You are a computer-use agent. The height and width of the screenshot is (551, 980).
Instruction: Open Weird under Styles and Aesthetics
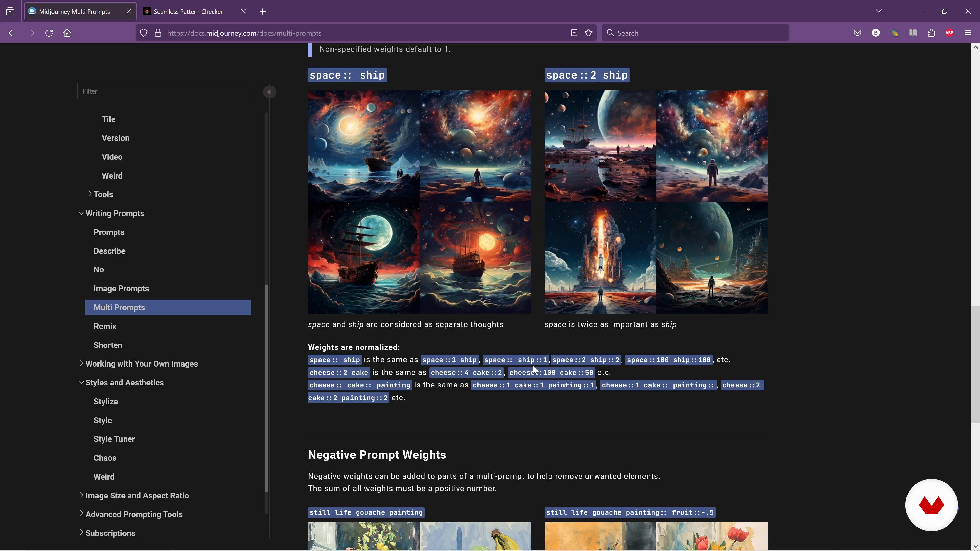click(104, 477)
